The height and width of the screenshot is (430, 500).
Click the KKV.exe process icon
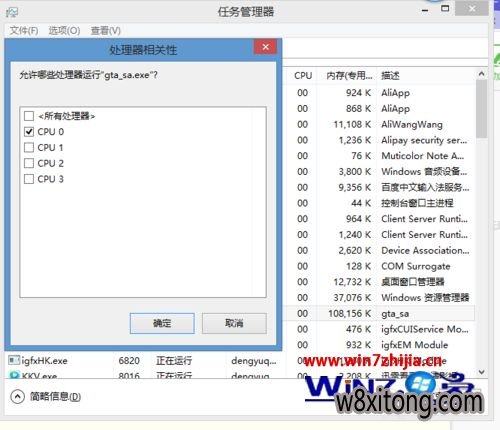click(14, 375)
